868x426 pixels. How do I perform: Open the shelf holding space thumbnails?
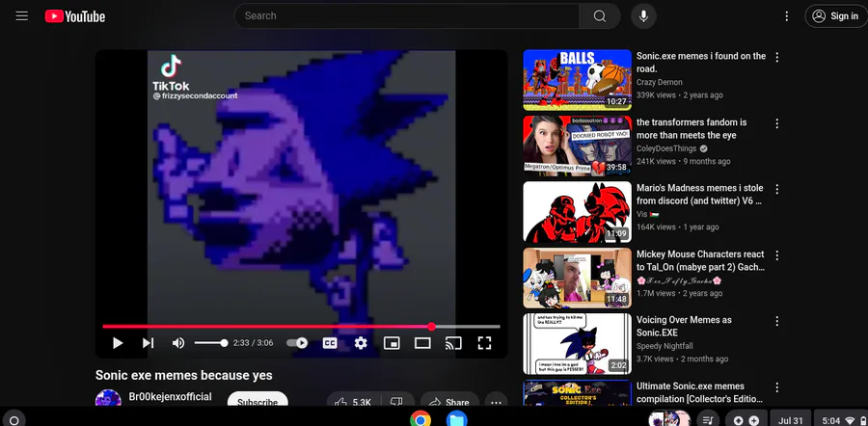pos(670,419)
